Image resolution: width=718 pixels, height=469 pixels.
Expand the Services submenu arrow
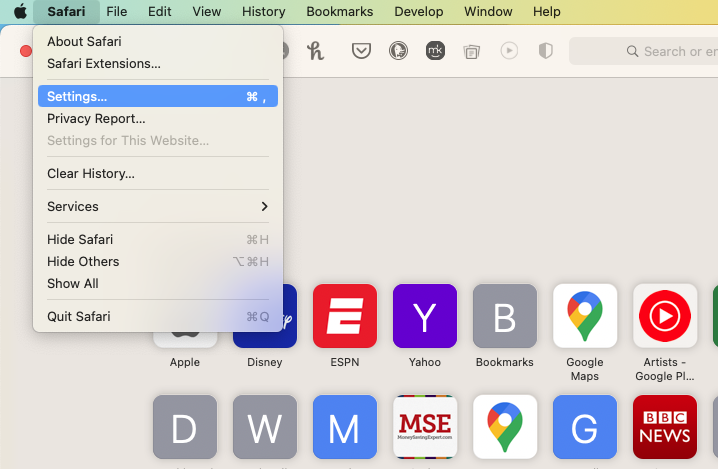[x=264, y=207]
